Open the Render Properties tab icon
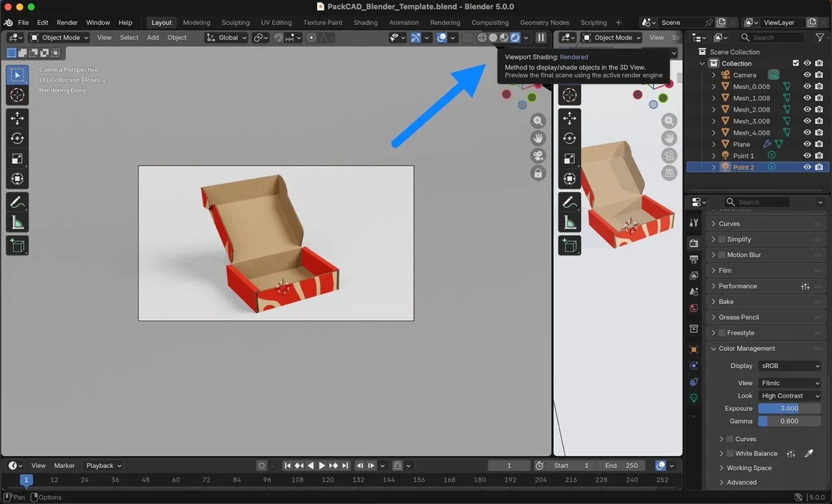 pyautogui.click(x=693, y=243)
